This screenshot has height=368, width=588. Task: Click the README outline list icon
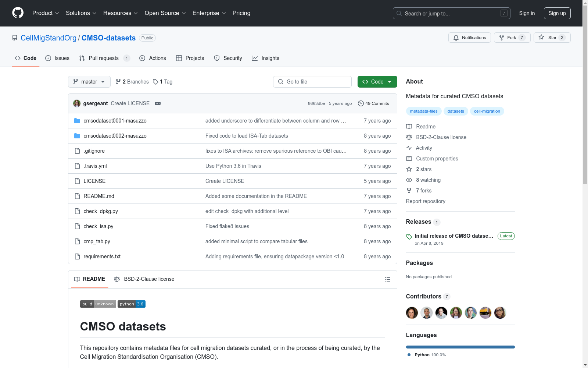387,279
